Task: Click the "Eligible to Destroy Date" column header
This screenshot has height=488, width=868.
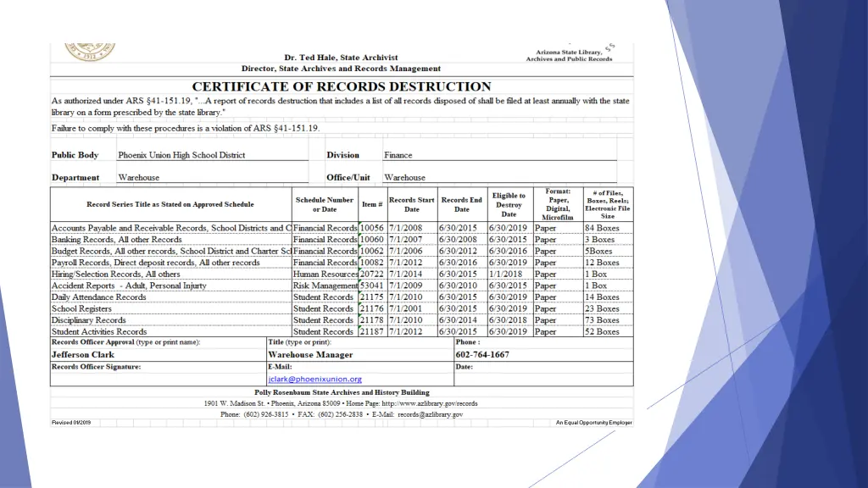Action: pyautogui.click(x=509, y=205)
